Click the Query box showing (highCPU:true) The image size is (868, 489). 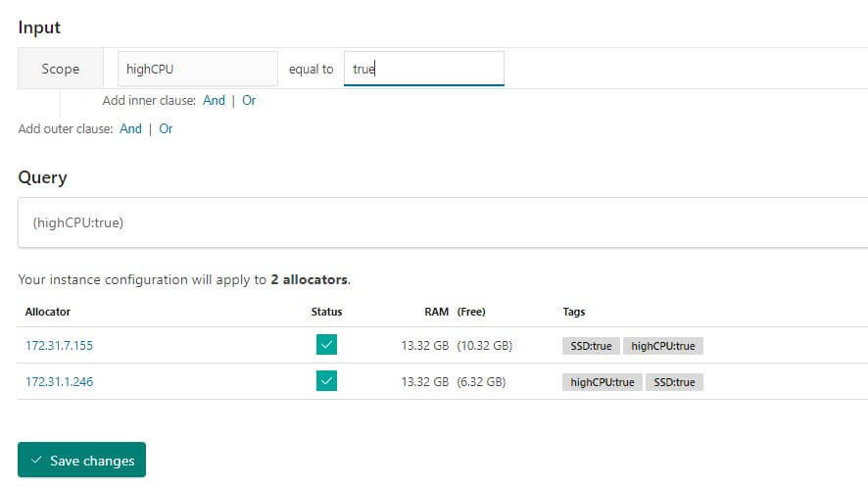[443, 222]
